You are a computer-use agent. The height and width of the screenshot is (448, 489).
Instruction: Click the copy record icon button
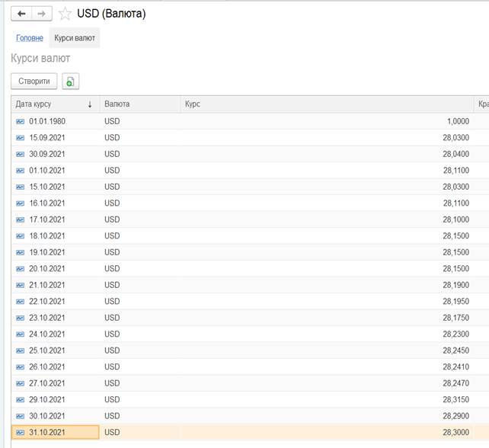pyautogui.click(x=70, y=82)
